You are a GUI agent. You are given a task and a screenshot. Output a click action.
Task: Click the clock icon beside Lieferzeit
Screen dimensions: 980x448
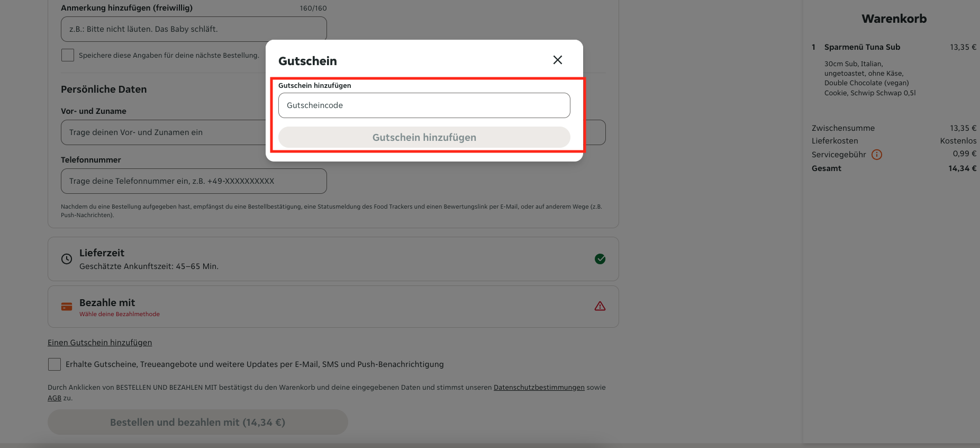[67, 259]
